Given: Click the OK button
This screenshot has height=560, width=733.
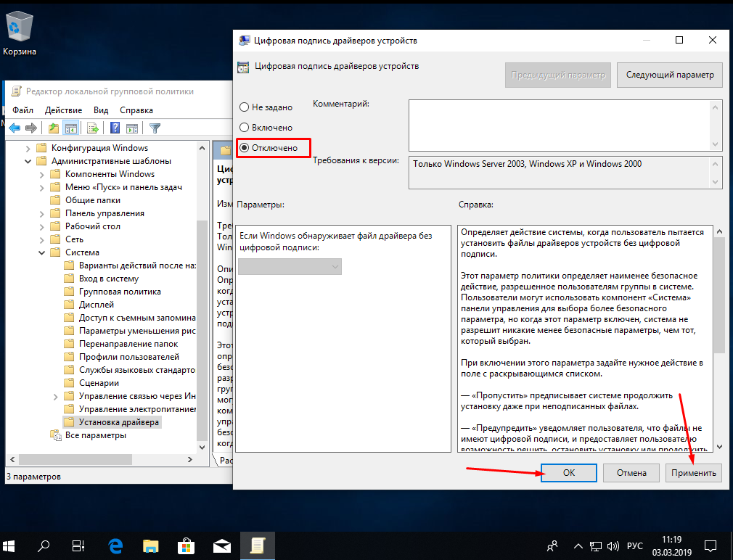Looking at the screenshot, I should pos(569,473).
